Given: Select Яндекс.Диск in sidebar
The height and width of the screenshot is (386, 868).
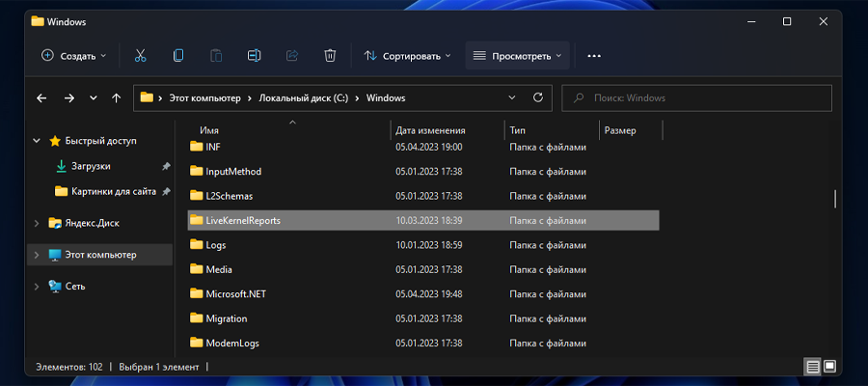Looking at the screenshot, I should coord(92,223).
